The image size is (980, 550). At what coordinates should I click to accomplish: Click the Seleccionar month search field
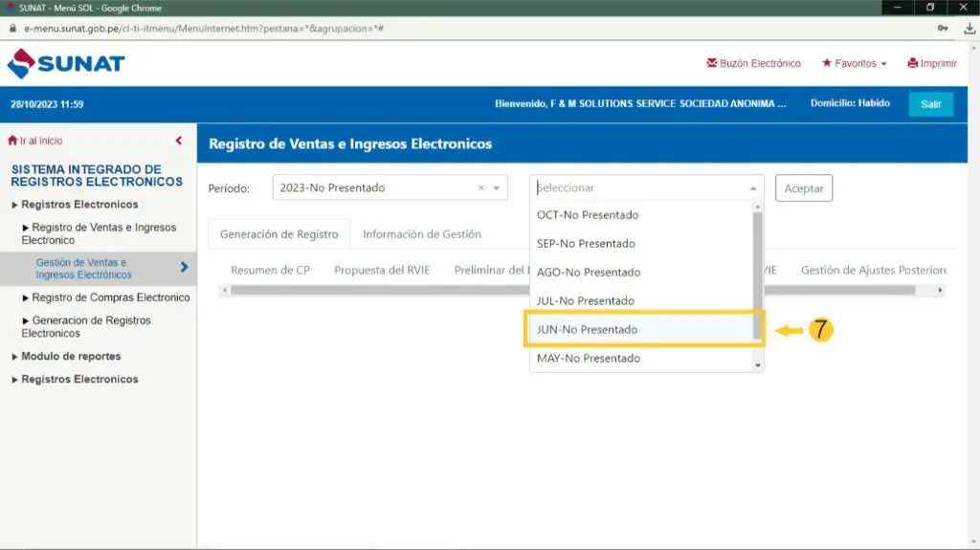pyautogui.click(x=639, y=188)
